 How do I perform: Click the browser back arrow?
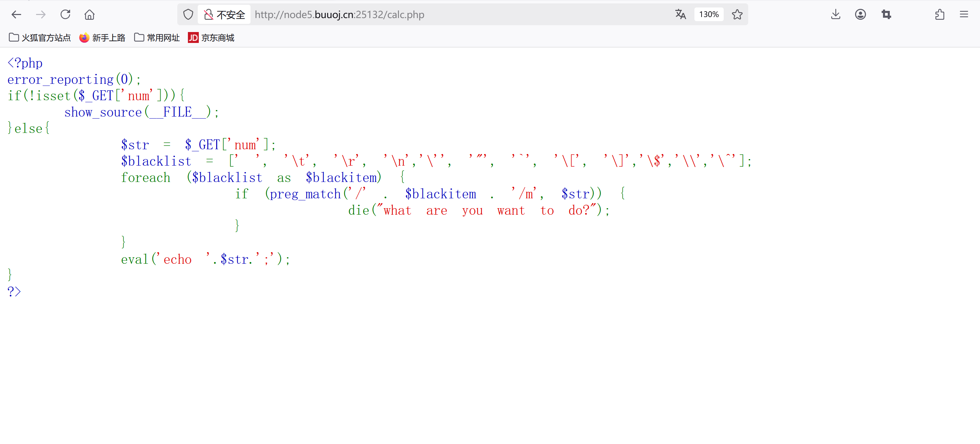16,14
